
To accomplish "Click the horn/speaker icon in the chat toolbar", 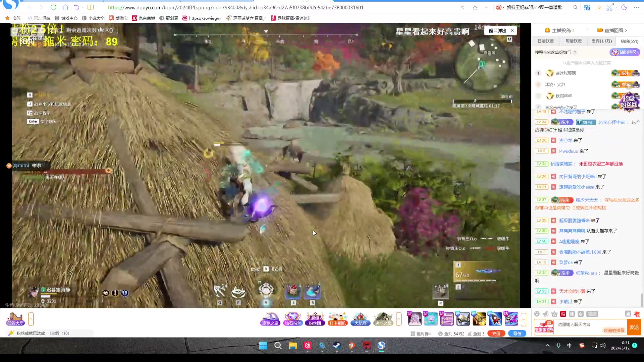I will click(546, 314).
